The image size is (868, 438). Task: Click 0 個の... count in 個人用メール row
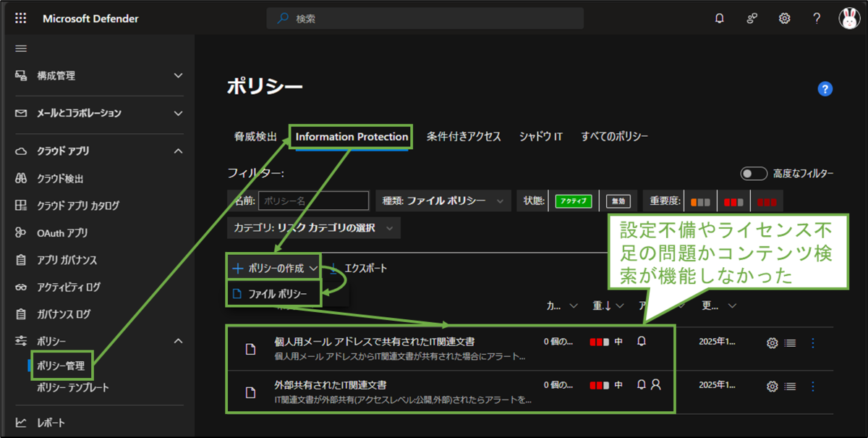[x=560, y=342]
